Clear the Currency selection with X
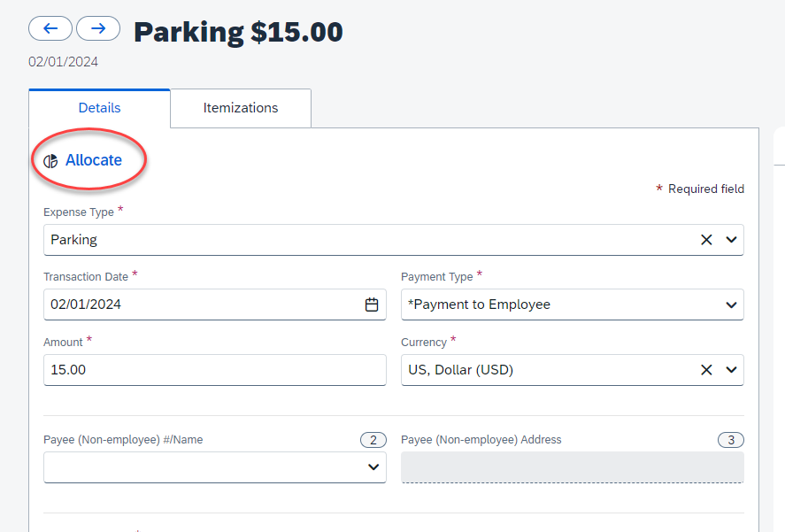The image size is (785, 532). click(x=706, y=370)
